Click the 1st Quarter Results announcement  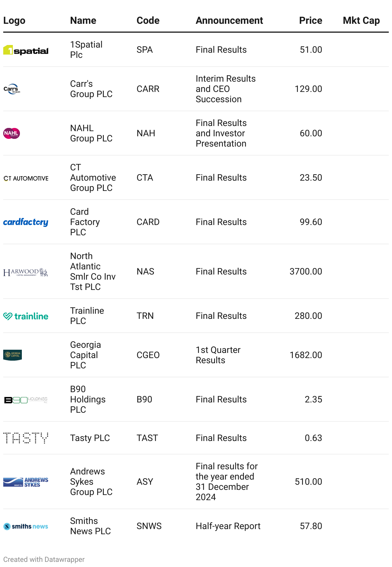tap(218, 355)
